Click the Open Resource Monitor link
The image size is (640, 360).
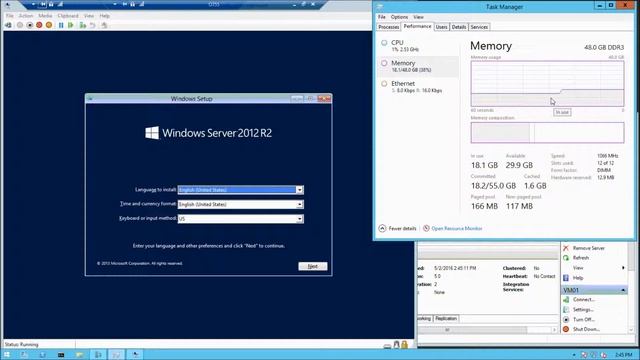457,229
